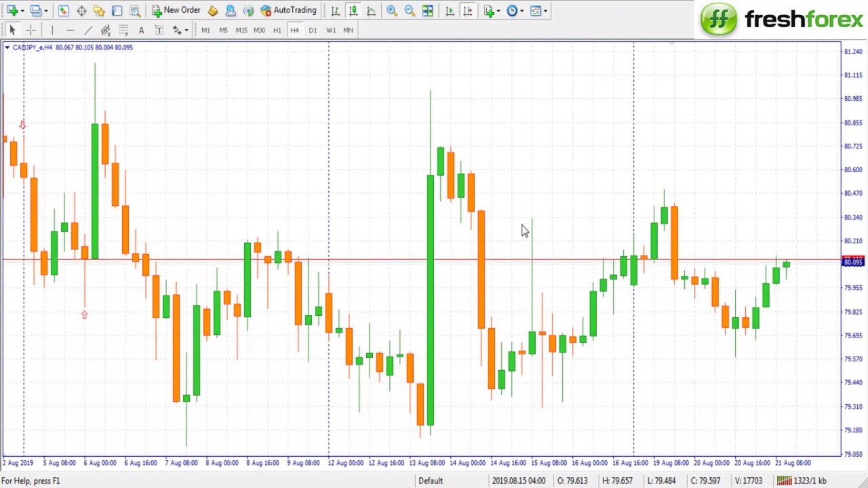Open the Templates icon
The height and width of the screenshot is (488, 868).
(x=536, y=10)
